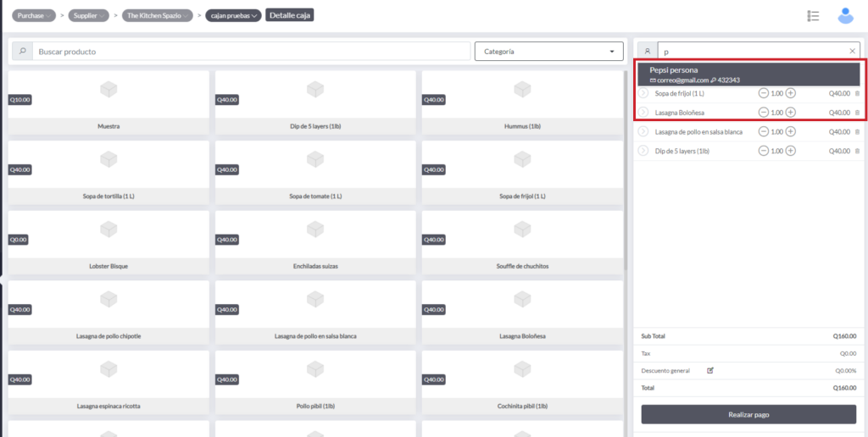Click the magnifier icon beside Buscar producto
The image size is (868, 437).
pyautogui.click(x=23, y=52)
